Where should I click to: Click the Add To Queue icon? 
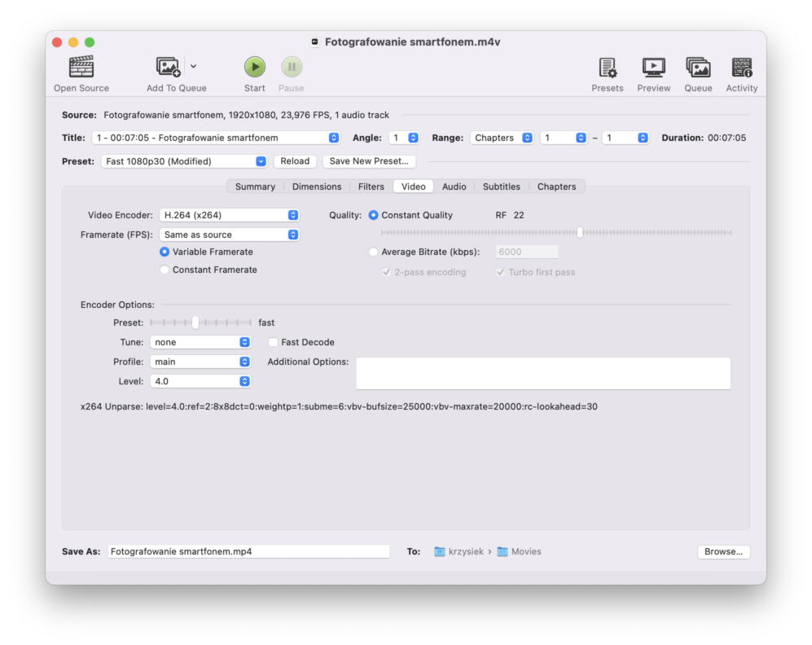(x=169, y=67)
